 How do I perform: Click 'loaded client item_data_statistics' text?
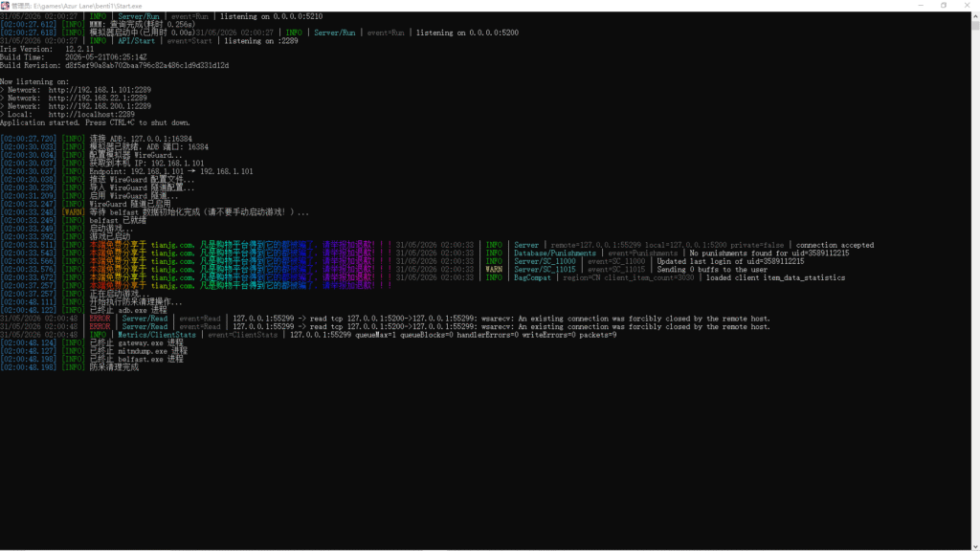tap(775, 277)
